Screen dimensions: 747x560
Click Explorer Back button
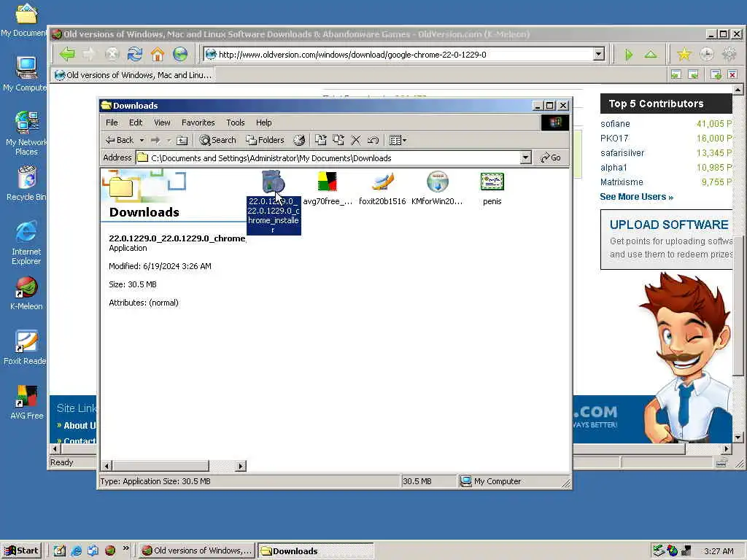[120, 140]
